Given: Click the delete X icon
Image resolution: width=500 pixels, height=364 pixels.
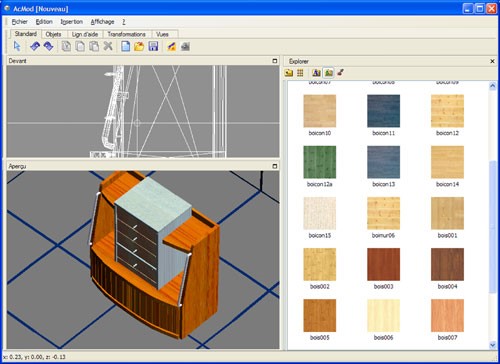Looking at the screenshot, I should pyautogui.click(x=108, y=46).
